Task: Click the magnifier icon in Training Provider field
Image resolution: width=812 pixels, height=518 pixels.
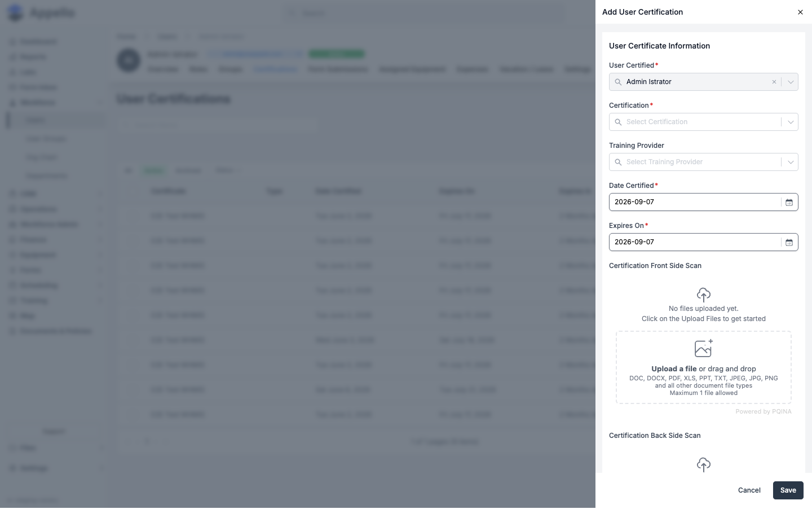Action: 618,162
